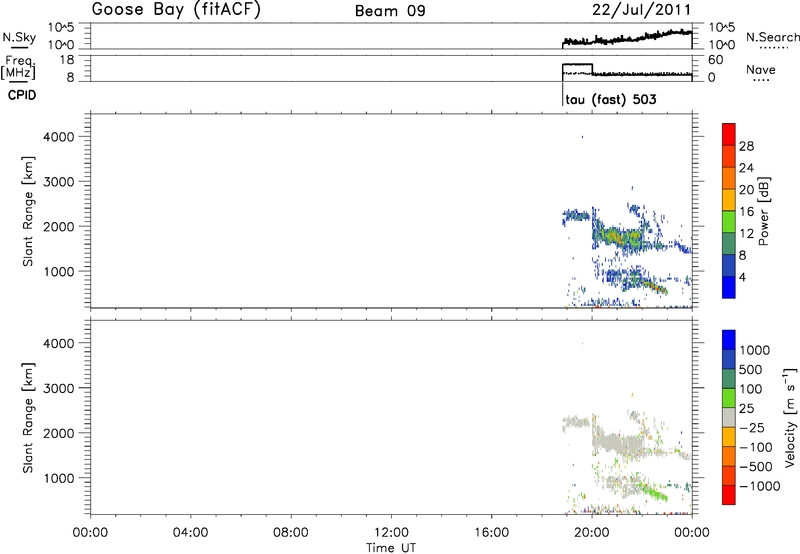The width and height of the screenshot is (800, 554).
Task: Click the "Time UT" axis title
Action: tap(391, 548)
